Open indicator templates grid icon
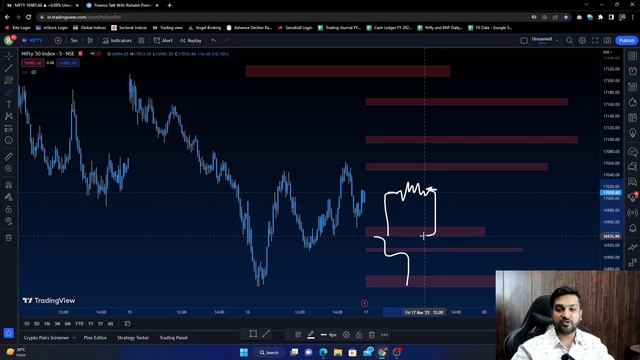 tap(141, 40)
